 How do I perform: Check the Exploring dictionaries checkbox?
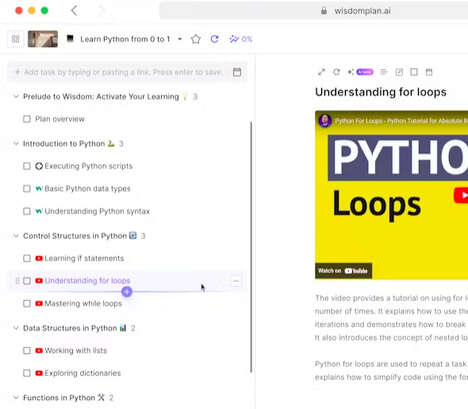click(x=27, y=373)
